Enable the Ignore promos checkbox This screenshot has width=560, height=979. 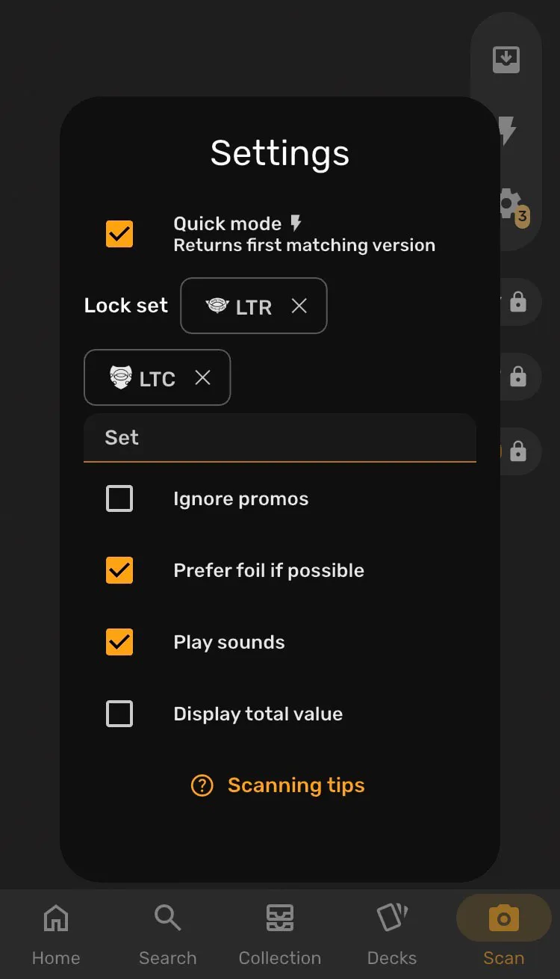point(119,498)
